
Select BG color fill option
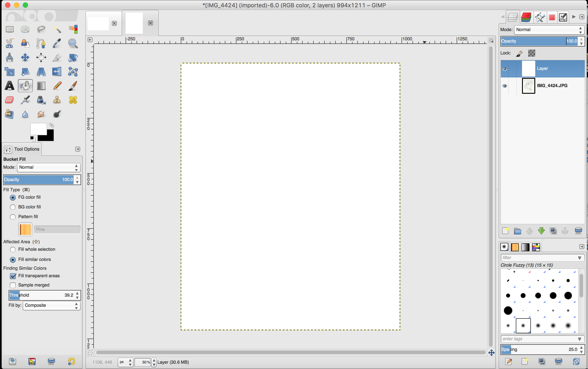tap(13, 207)
